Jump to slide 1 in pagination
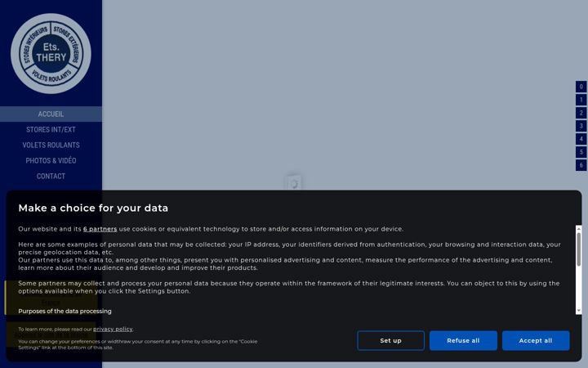This screenshot has width=588, height=368. coord(581,100)
